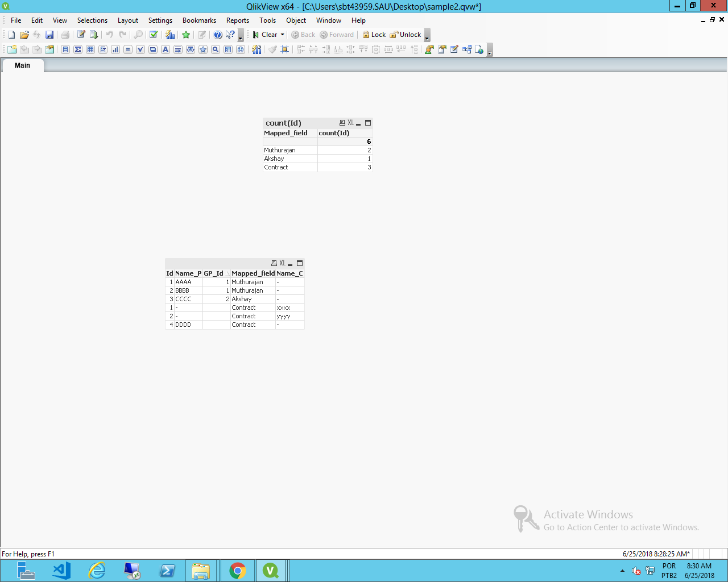Open the Slider/Calendar object icon
The image size is (728, 582).
pos(191,49)
